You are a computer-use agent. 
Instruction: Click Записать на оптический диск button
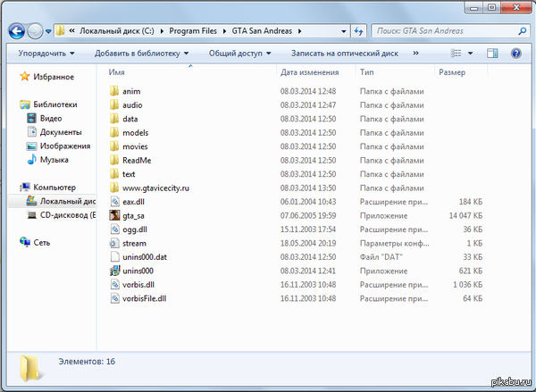click(x=343, y=54)
